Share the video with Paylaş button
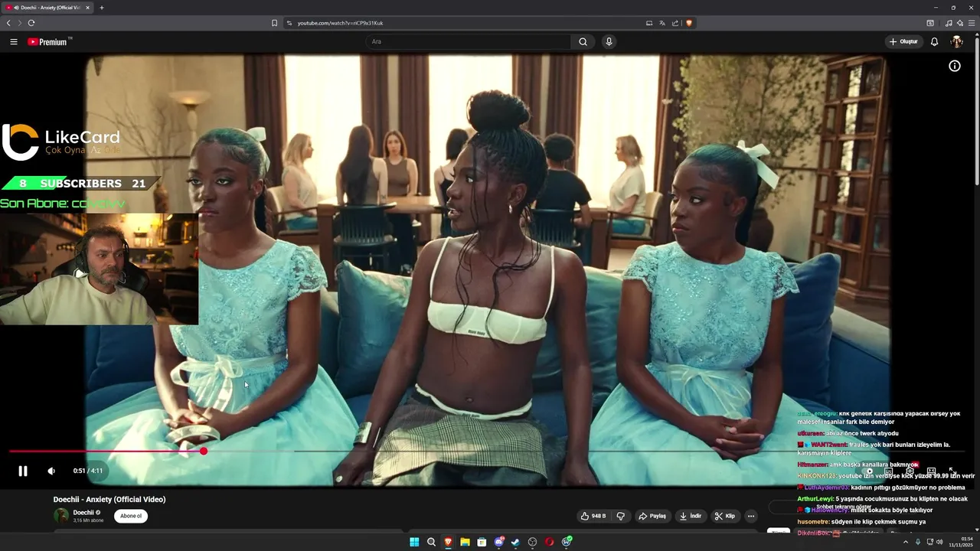 click(652, 516)
